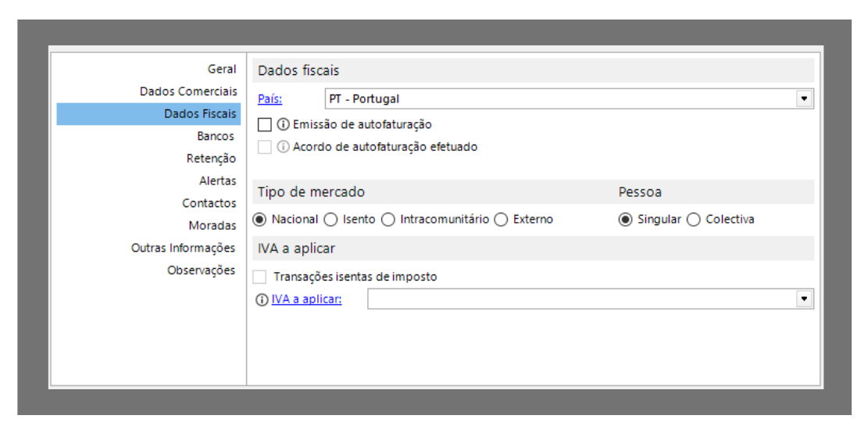
Task: Click the IVA a aplicar link
Action: pyautogui.click(x=306, y=299)
